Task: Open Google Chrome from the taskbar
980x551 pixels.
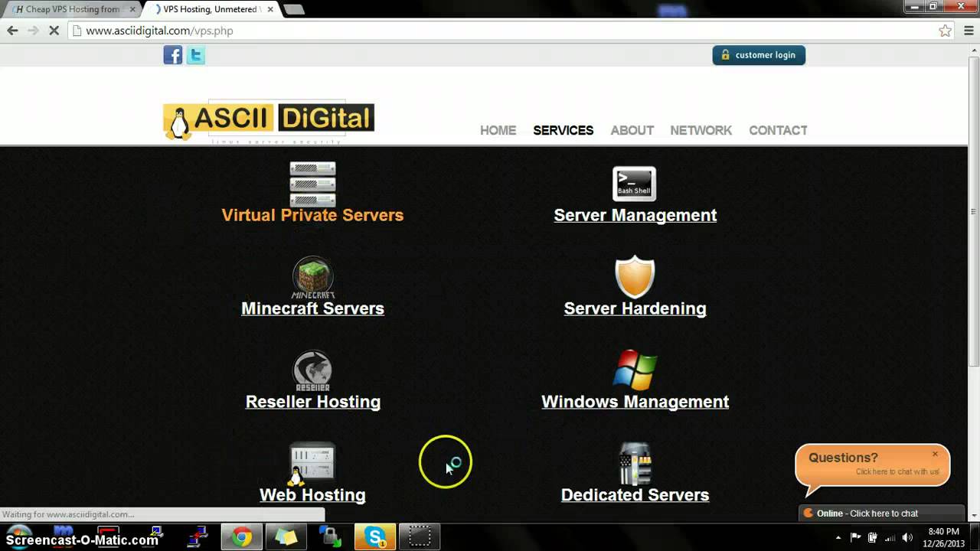Action: tap(242, 537)
